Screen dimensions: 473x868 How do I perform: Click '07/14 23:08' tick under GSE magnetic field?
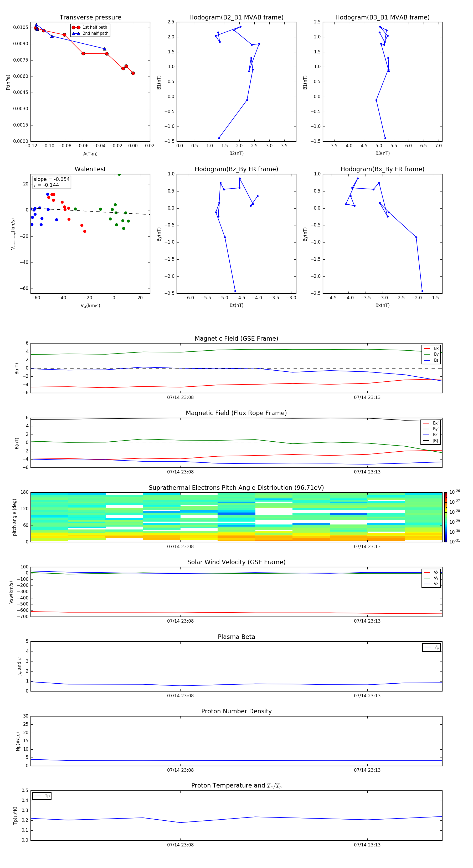[181, 397]
